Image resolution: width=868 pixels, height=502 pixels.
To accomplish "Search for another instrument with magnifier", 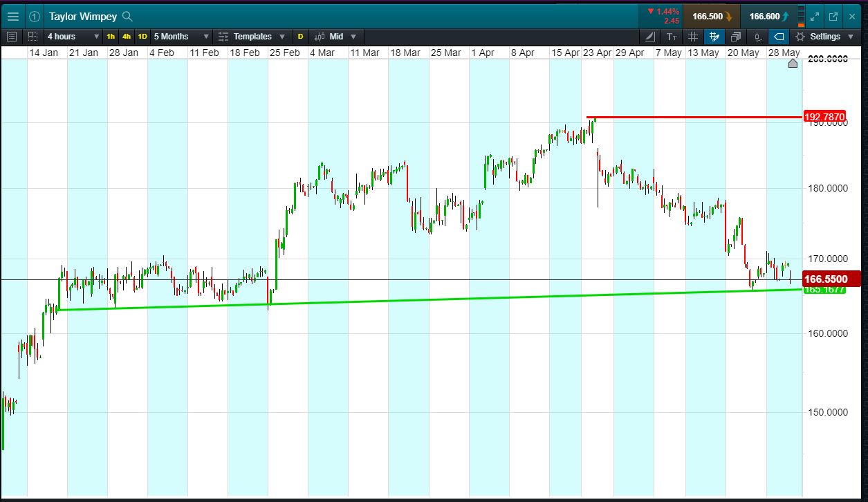I will [x=127, y=17].
